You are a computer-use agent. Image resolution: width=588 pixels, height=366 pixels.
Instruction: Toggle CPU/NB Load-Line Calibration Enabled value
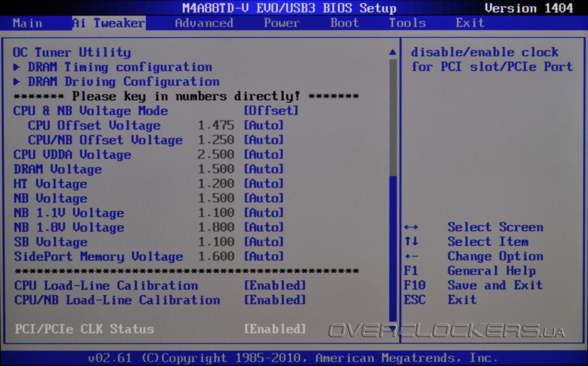pos(275,300)
